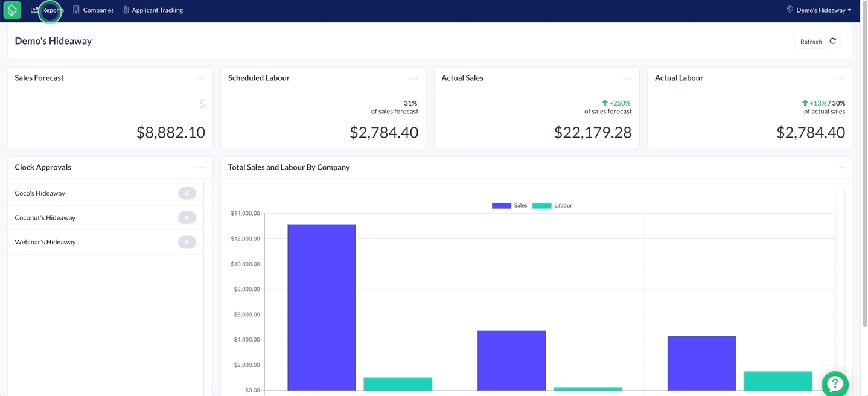Open Sales Forecast card options menu

200,78
